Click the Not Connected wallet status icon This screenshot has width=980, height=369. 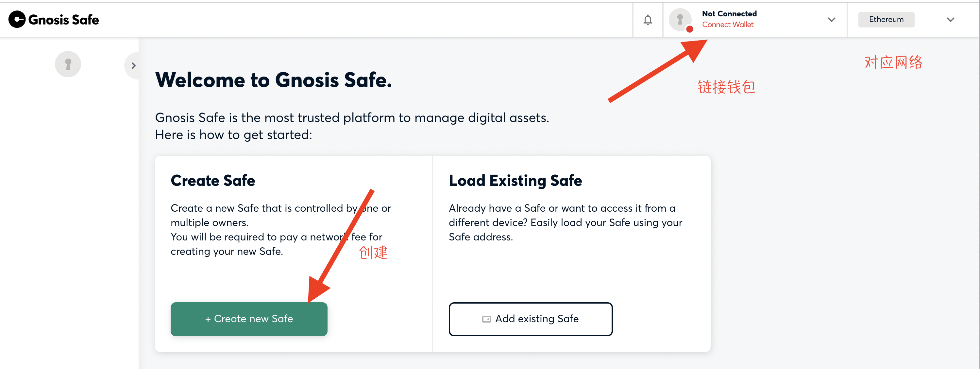click(x=681, y=19)
